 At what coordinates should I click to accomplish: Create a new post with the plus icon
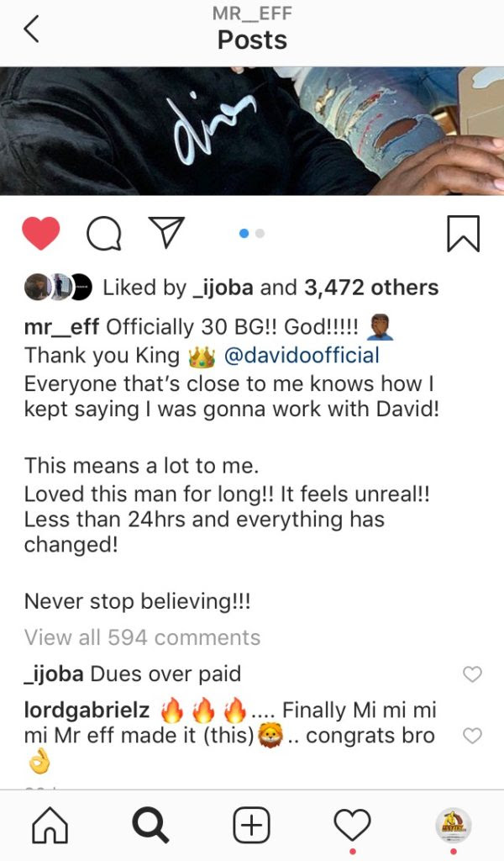click(252, 825)
